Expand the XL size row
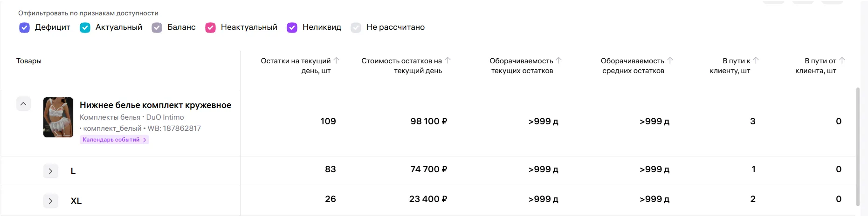Image resolution: width=868 pixels, height=216 pixels. 51,201
